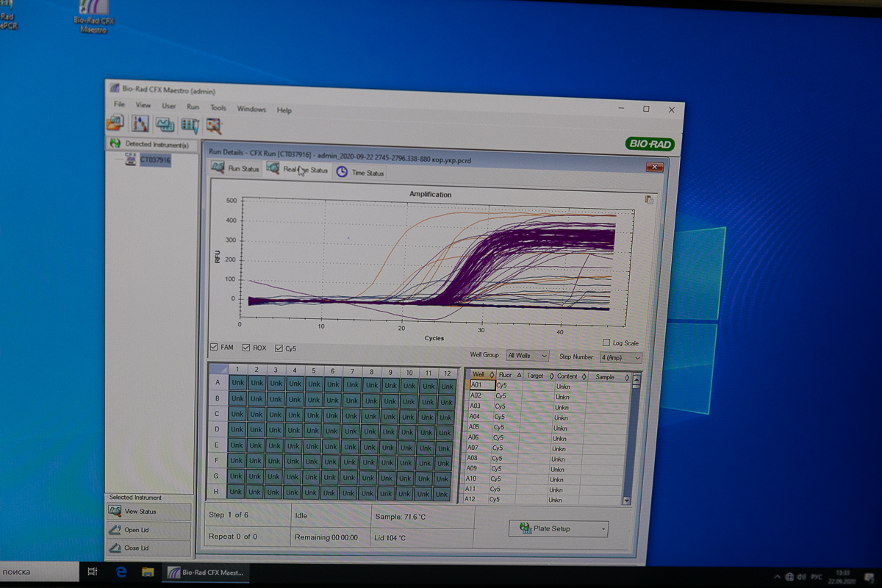Click the Open Lid button
The image size is (882, 588).
pyautogui.click(x=149, y=529)
